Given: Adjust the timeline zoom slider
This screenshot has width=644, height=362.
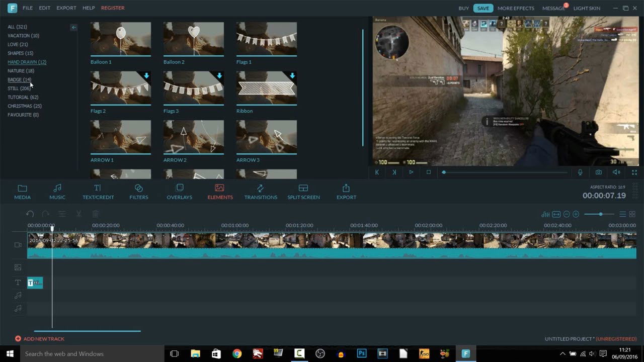Looking at the screenshot, I should pos(600,214).
